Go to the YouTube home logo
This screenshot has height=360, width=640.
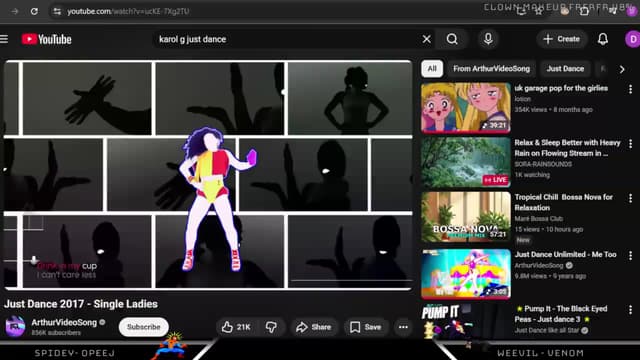(47, 39)
